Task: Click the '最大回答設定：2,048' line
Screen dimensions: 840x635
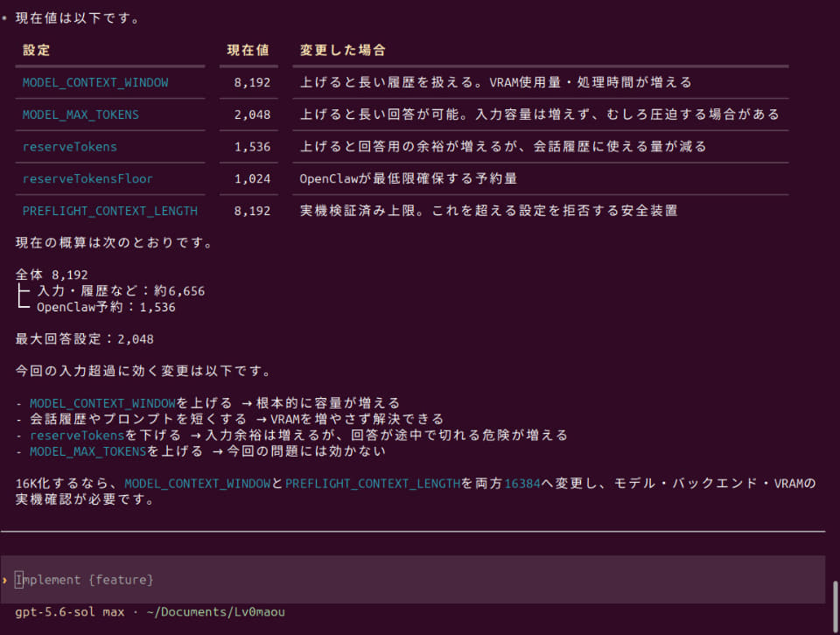Action: (85, 338)
